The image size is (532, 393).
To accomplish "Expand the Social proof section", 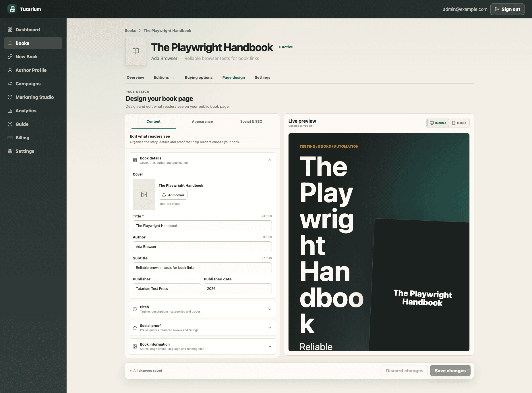I will point(270,328).
